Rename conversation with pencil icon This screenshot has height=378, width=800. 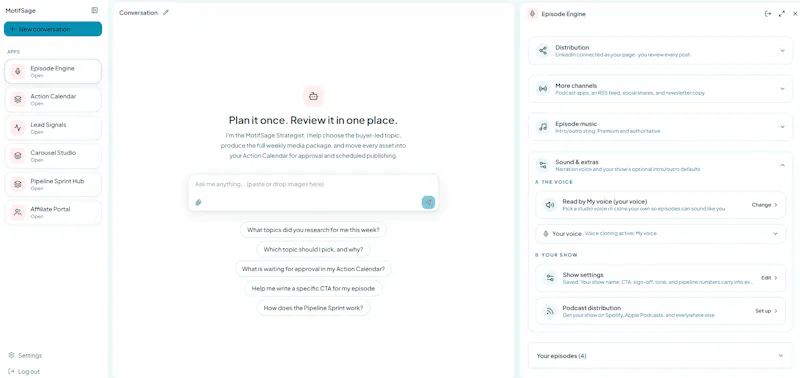pos(165,12)
